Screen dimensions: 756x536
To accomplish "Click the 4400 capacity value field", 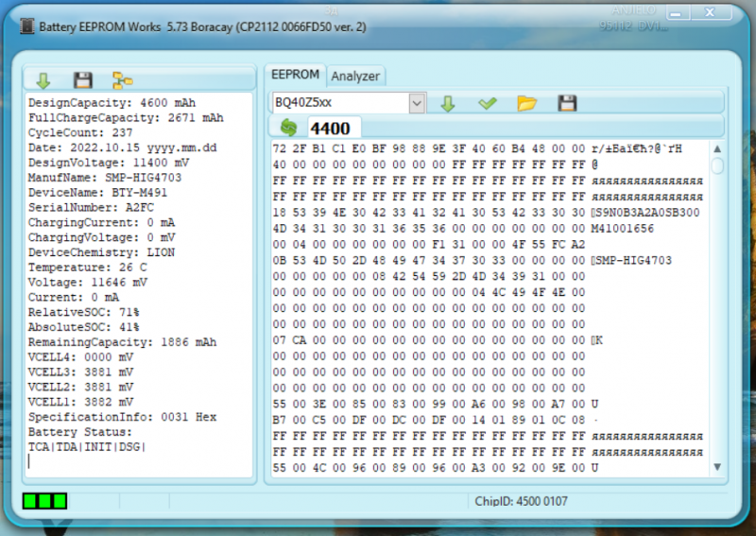I will tap(331, 129).
